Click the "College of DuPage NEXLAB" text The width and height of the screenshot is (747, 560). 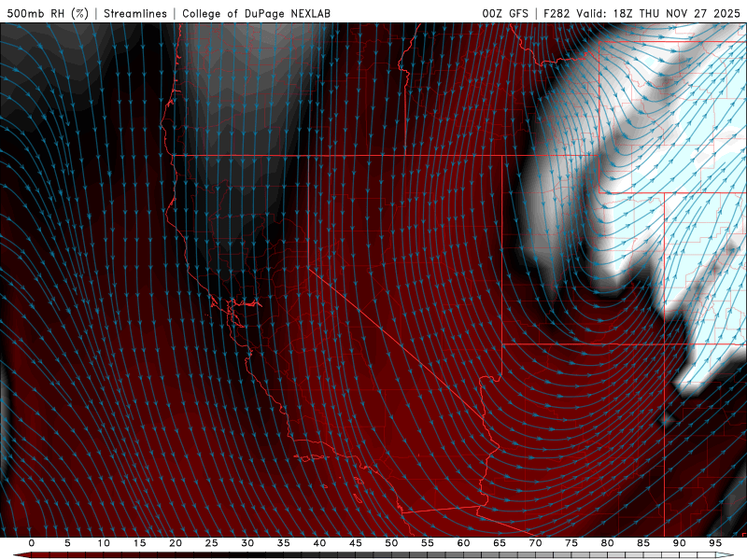(x=256, y=13)
